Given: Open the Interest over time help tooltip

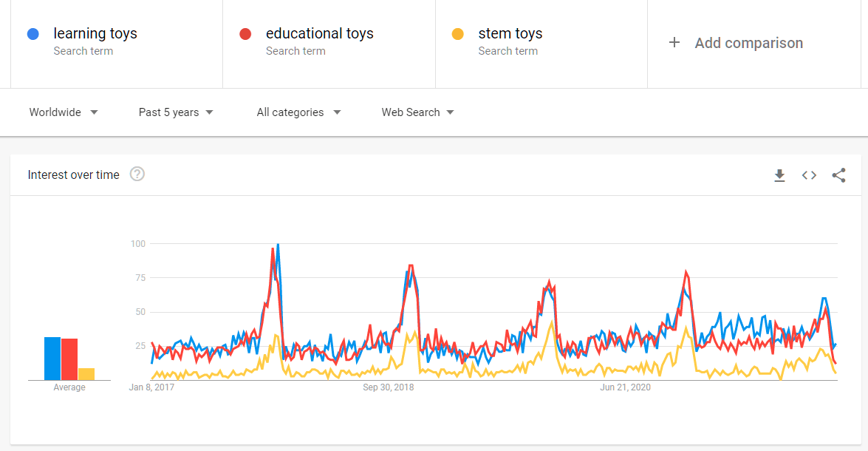Looking at the screenshot, I should tap(137, 174).
